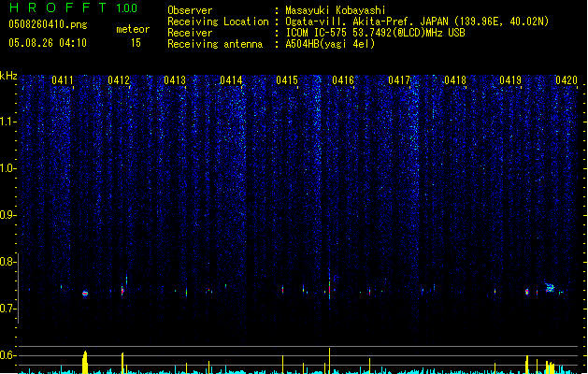Click the tallest yellow power spike before 0416
The image size is (588, 374).
click(330, 361)
